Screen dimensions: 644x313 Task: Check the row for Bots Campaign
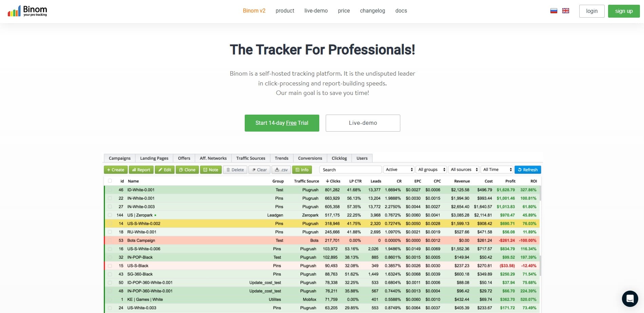[x=110, y=240]
